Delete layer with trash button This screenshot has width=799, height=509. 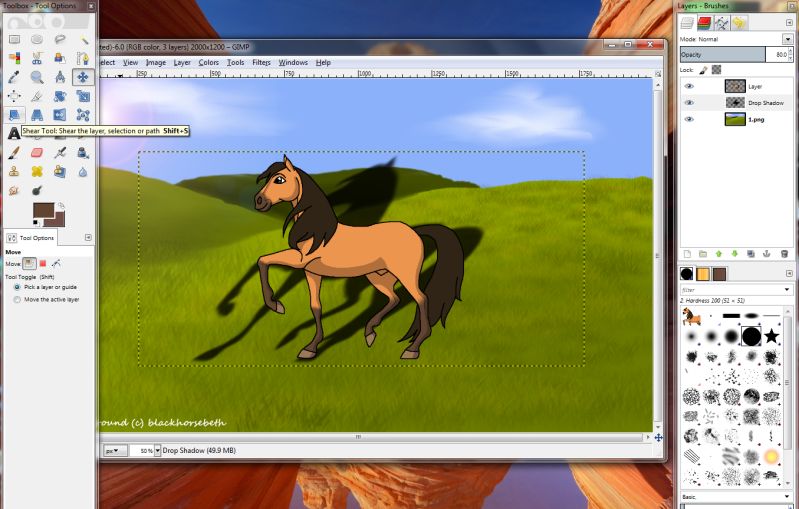pyautogui.click(x=784, y=254)
